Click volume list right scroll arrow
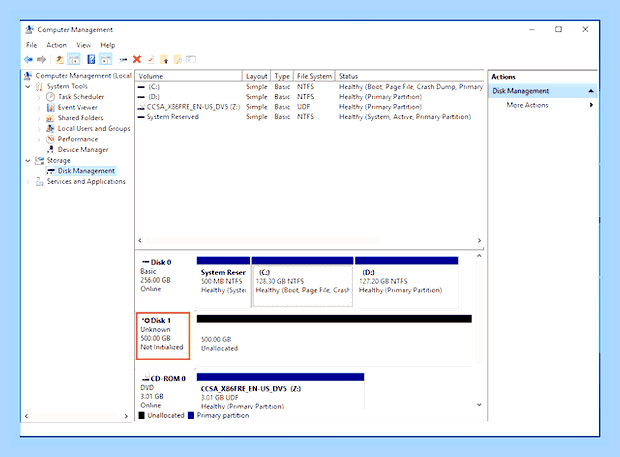This screenshot has height=457, width=620. pyautogui.click(x=479, y=240)
